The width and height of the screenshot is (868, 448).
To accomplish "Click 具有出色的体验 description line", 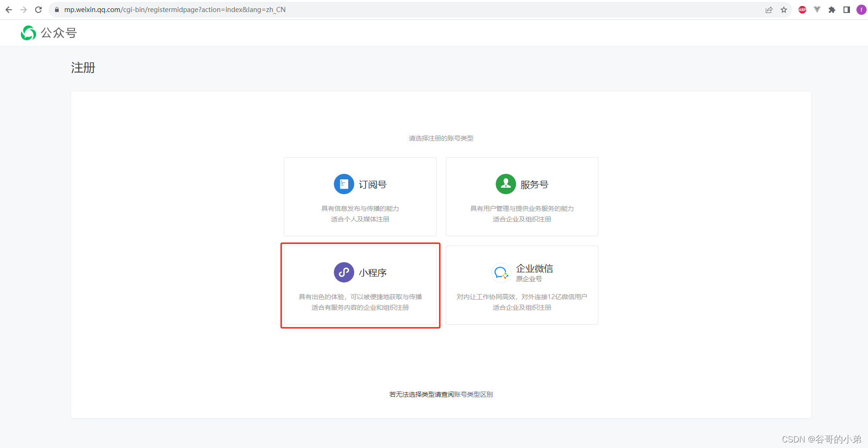I will (360, 297).
